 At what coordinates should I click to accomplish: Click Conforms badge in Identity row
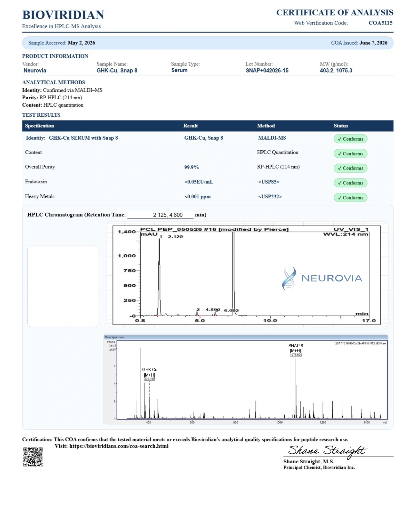coord(350,139)
